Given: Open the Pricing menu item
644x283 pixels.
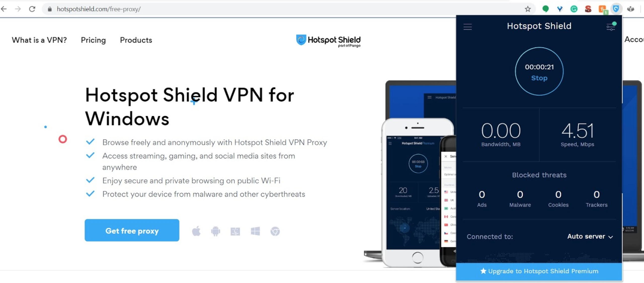Looking at the screenshot, I should [93, 40].
